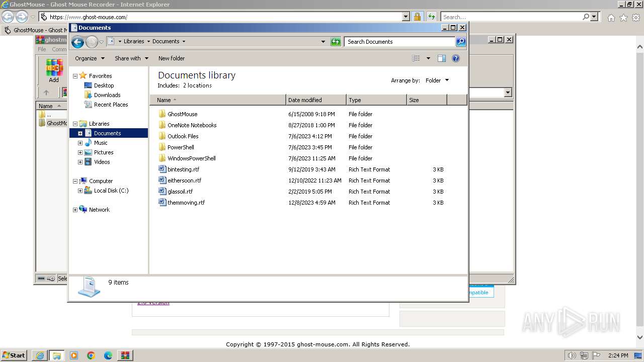The height and width of the screenshot is (362, 644).
Task: Select the bintesting.rtf file icon
Action: point(162,169)
